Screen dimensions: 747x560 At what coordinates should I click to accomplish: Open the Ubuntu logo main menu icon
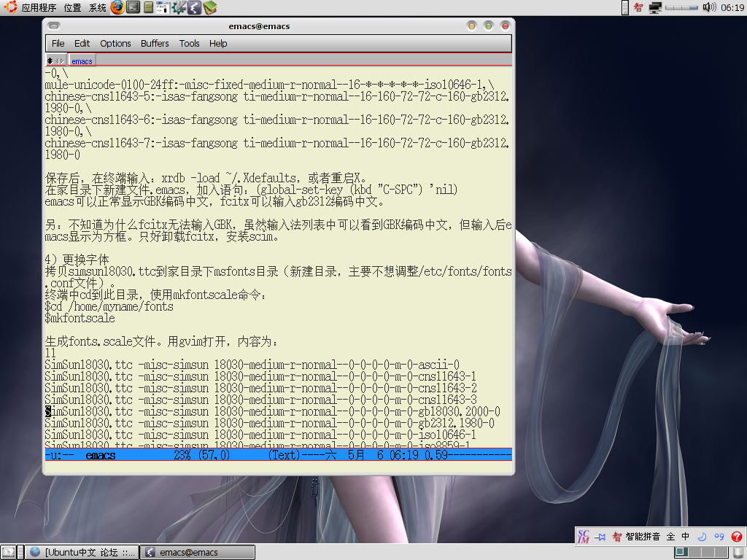pos(10,7)
